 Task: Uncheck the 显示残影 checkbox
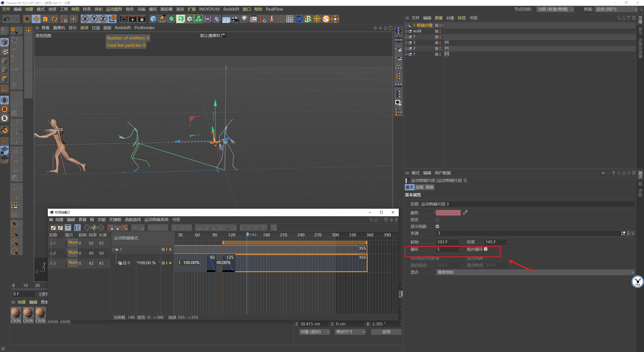coord(437,226)
